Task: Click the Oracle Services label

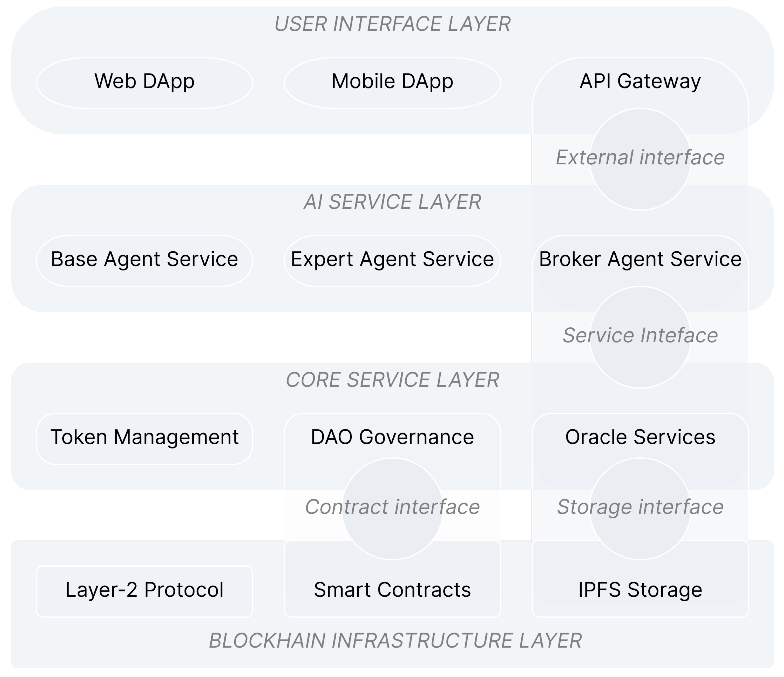Action: pos(640,437)
